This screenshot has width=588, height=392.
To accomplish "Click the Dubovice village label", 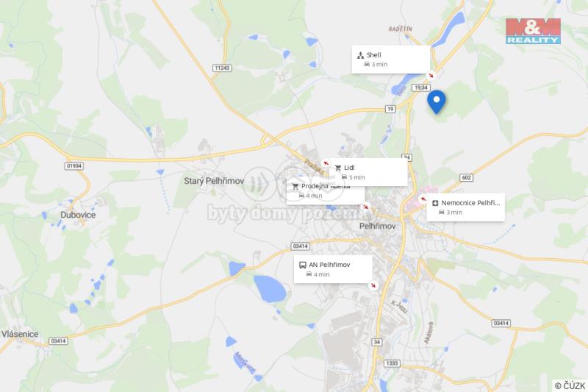I will click(x=78, y=215).
